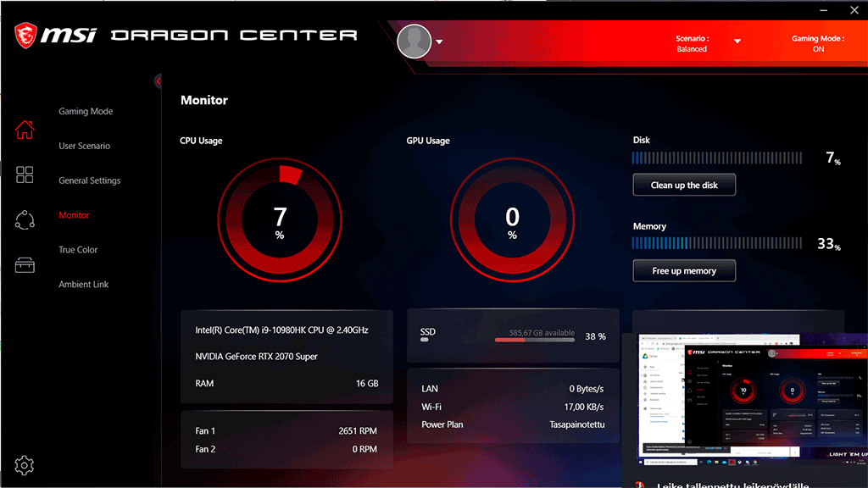Open Gaming Mode menu item
This screenshot has width=868, height=488.
pyautogui.click(x=86, y=111)
